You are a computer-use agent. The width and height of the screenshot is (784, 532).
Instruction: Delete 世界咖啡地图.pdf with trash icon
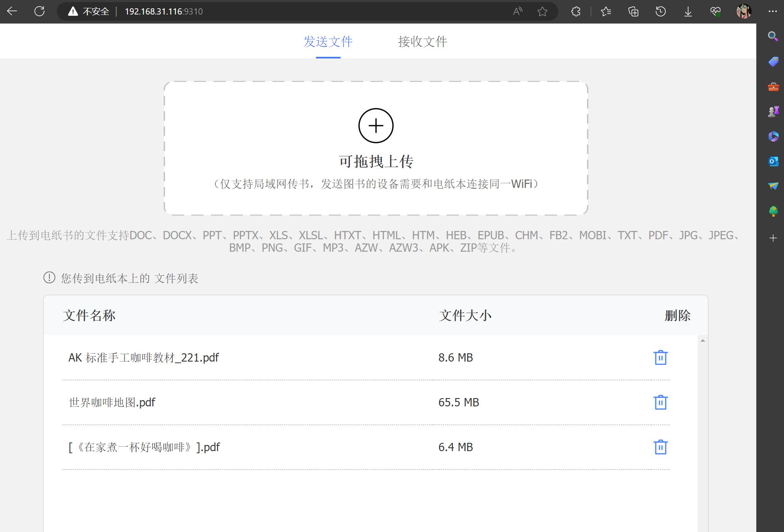(x=660, y=402)
